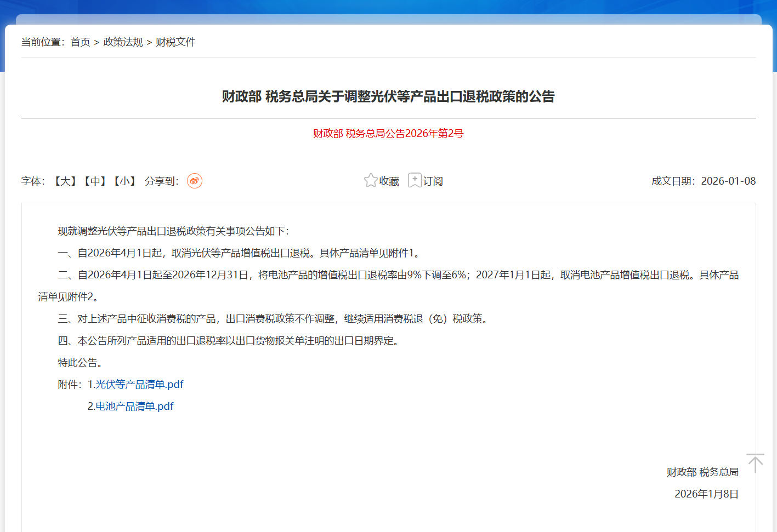Image resolution: width=777 pixels, height=532 pixels.
Task: Click the 收藏 text label
Action: point(389,181)
